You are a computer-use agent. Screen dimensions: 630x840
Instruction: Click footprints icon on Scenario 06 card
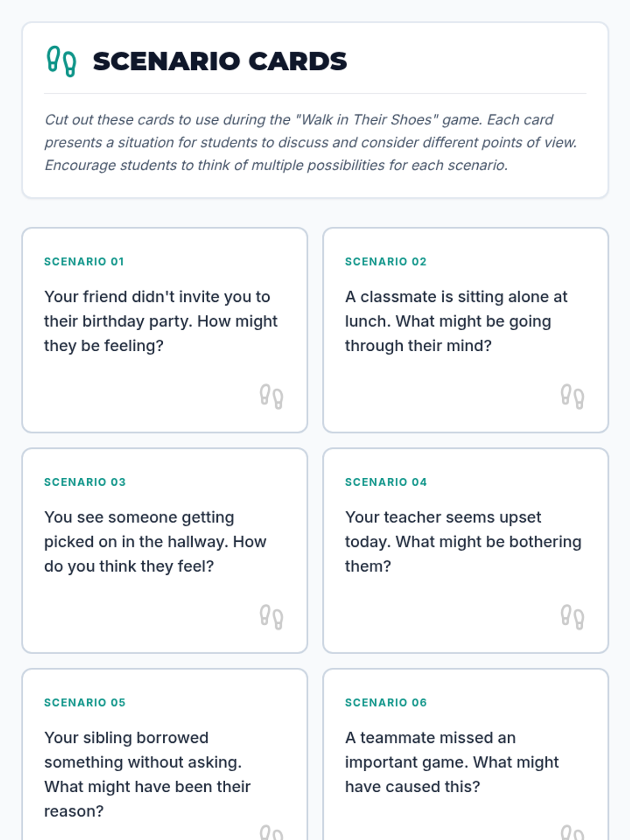(x=572, y=832)
